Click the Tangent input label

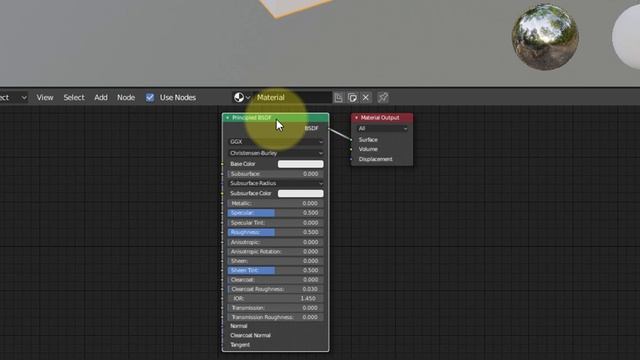click(x=240, y=345)
